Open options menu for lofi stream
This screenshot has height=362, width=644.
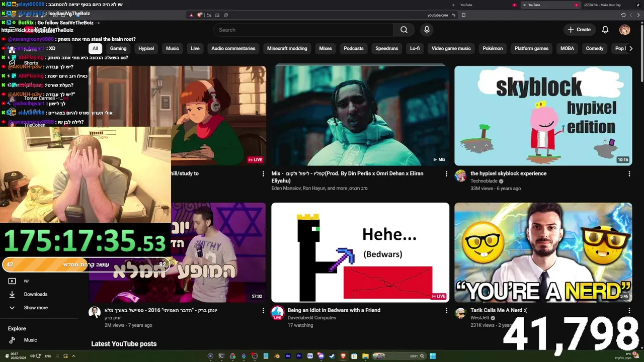pos(263,174)
